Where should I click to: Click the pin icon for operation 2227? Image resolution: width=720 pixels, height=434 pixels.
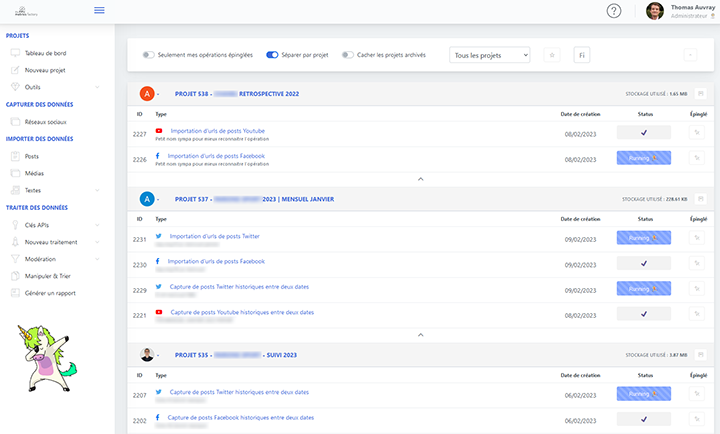(697, 133)
